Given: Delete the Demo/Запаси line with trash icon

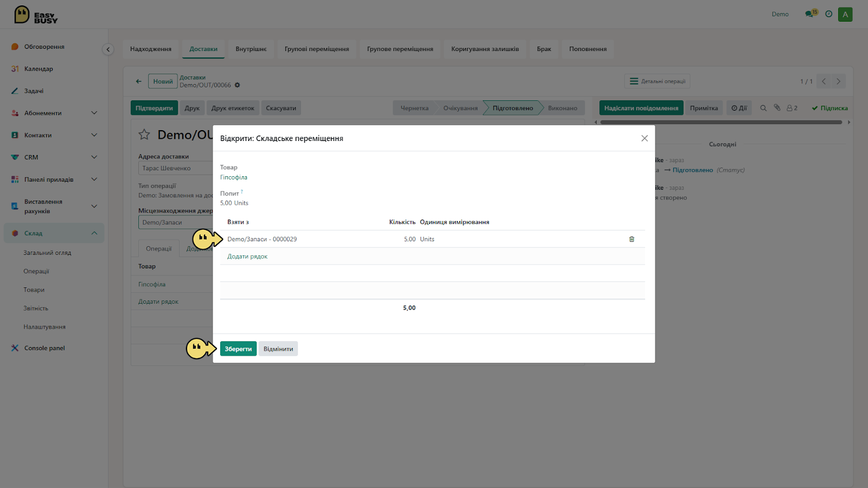Looking at the screenshot, I should [x=631, y=239].
